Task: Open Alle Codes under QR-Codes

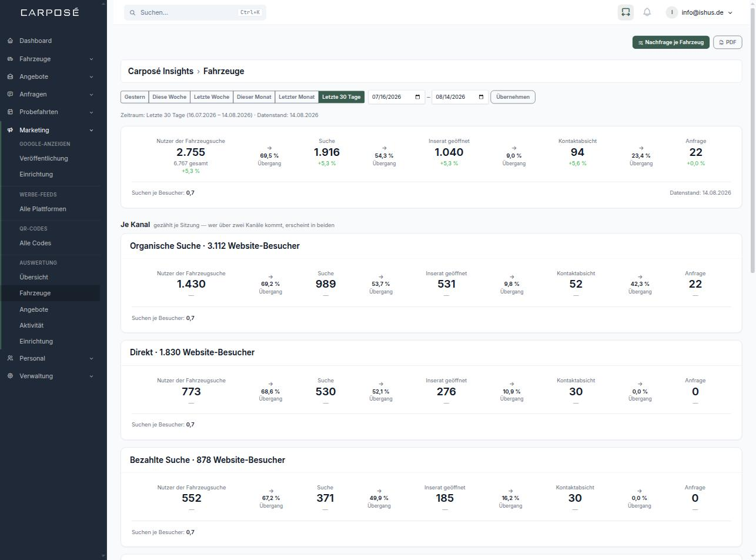Action: [x=35, y=243]
